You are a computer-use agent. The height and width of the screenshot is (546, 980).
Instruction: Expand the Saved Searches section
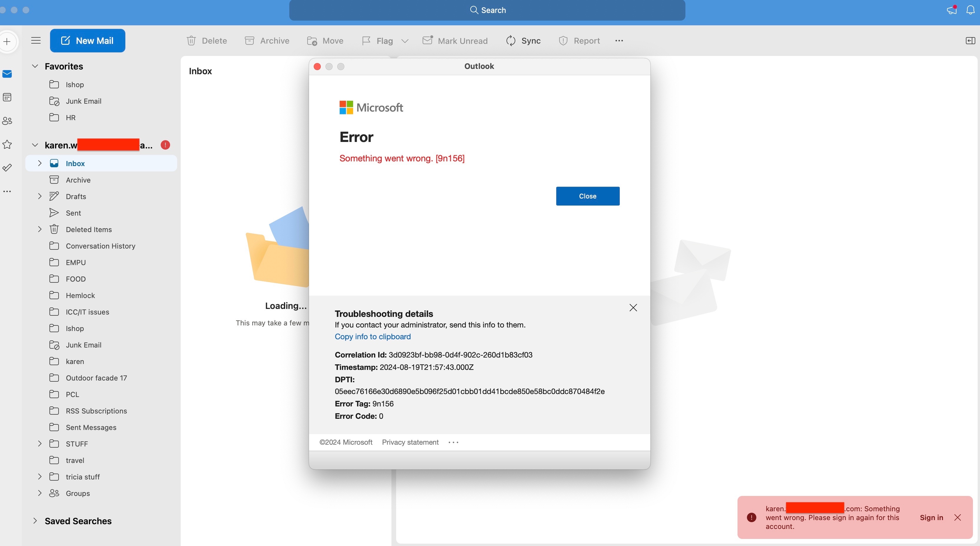pos(35,521)
